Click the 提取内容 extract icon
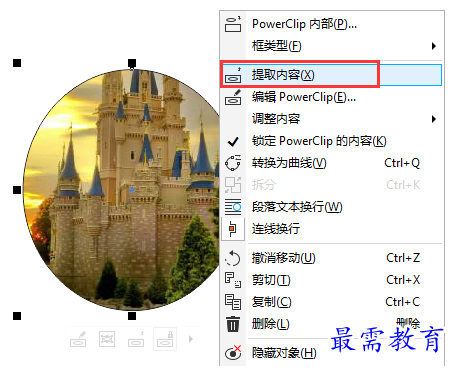 (x=233, y=75)
